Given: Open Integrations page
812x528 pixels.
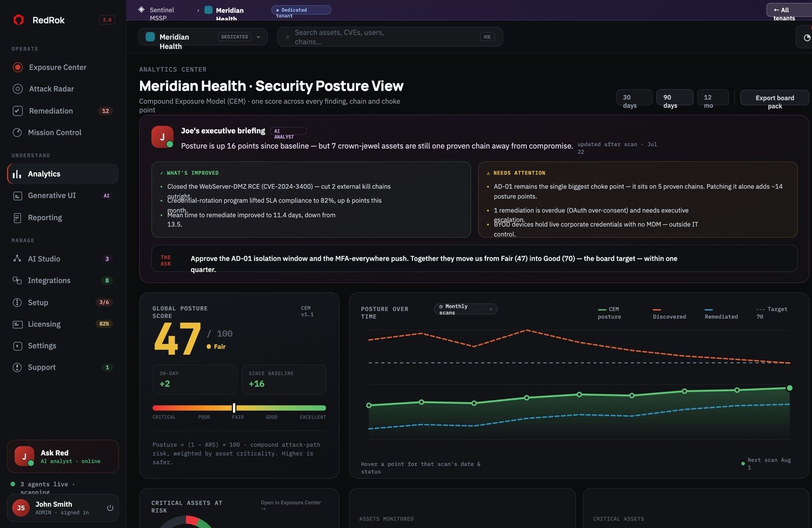Looking at the screenshot, I should (63, 281).
